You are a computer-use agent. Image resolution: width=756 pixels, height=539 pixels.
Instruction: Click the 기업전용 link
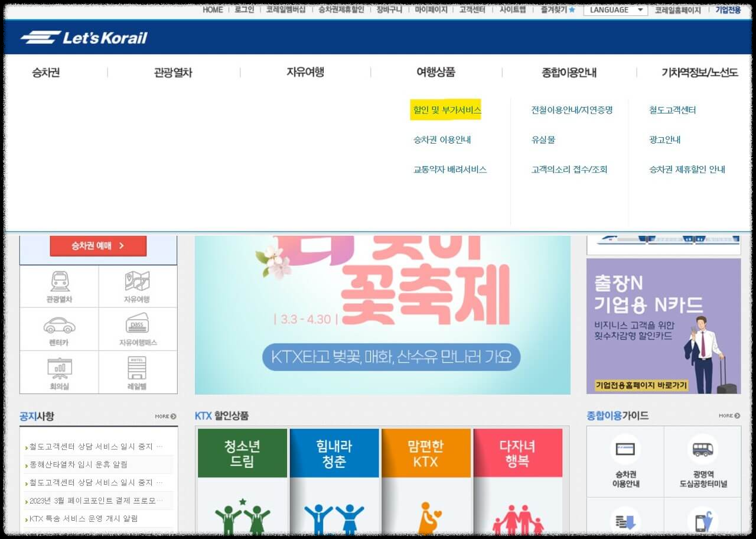(x=728, y=10)
